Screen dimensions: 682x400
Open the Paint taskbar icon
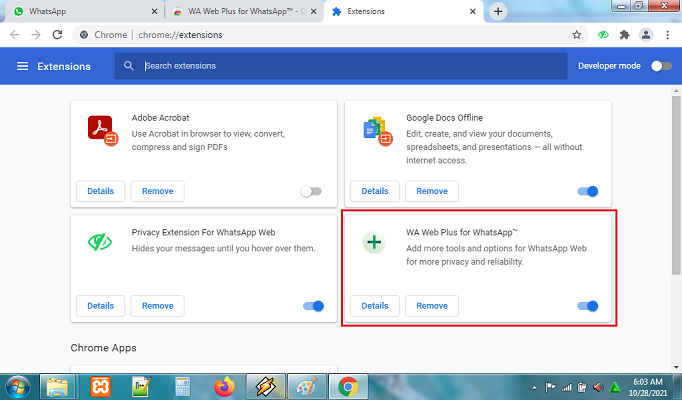point(307,387)
